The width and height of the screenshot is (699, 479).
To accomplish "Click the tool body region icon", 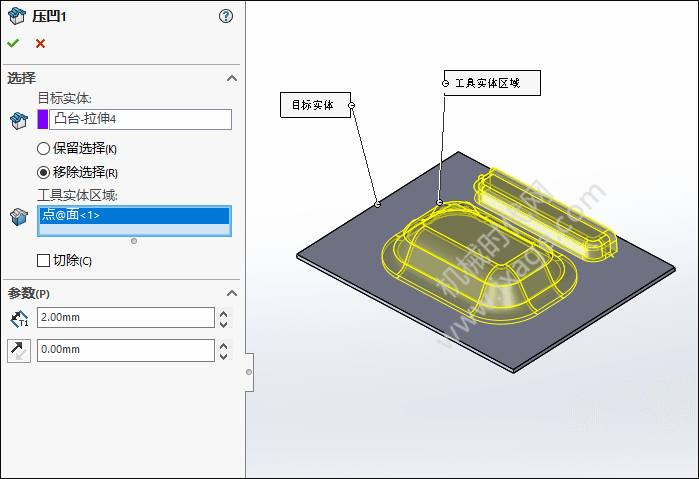I will coord(19,217).
